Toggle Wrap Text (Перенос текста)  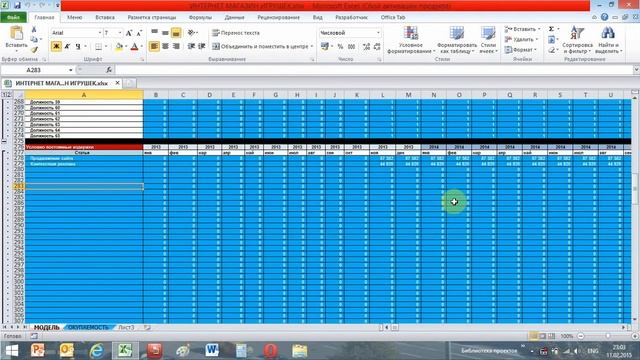(236, 33)
